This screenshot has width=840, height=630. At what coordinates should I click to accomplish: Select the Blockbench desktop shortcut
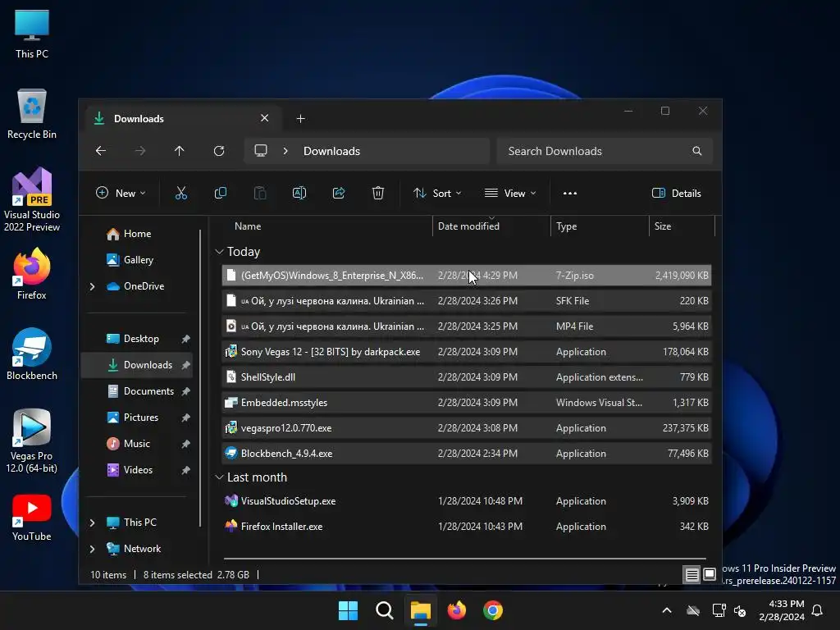(32, 354)
